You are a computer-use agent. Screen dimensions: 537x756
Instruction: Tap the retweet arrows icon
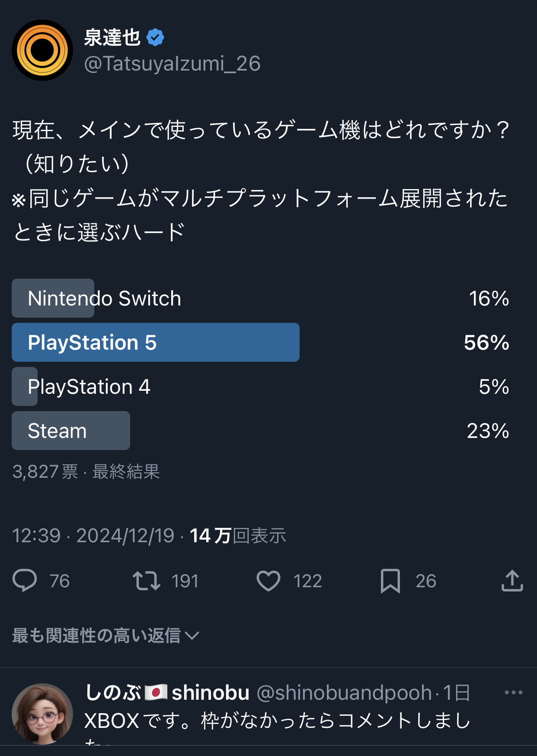[x=146, y=581]
